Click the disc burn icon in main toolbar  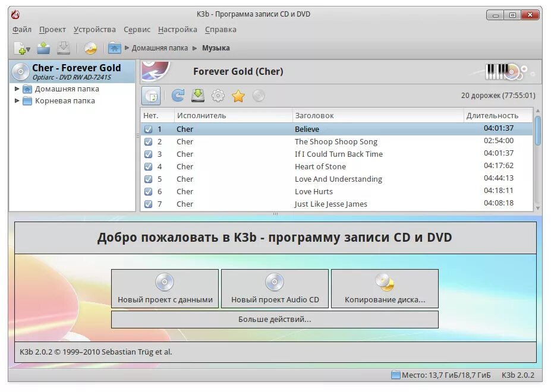(90, 48)
